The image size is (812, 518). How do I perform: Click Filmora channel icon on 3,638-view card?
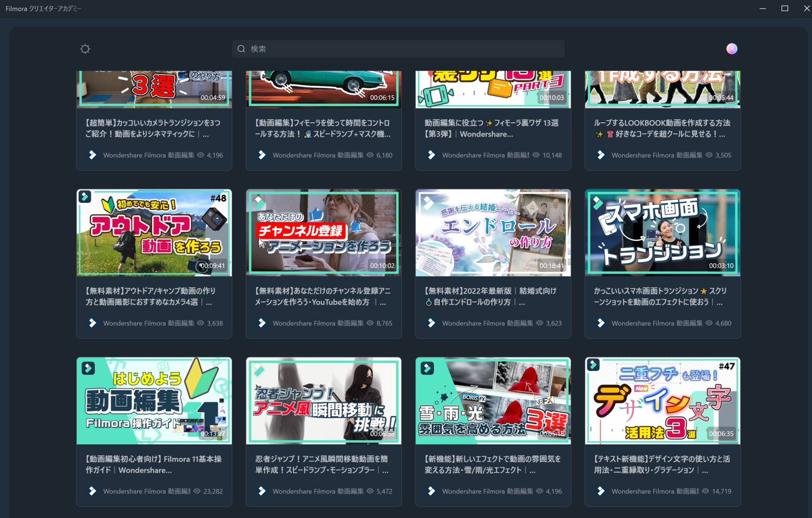coord(93,323)
